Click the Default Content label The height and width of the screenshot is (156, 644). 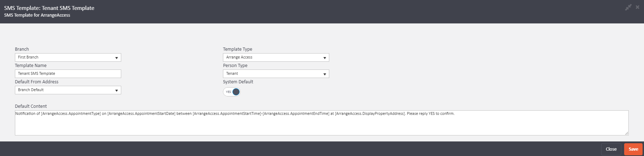point(31,106)
